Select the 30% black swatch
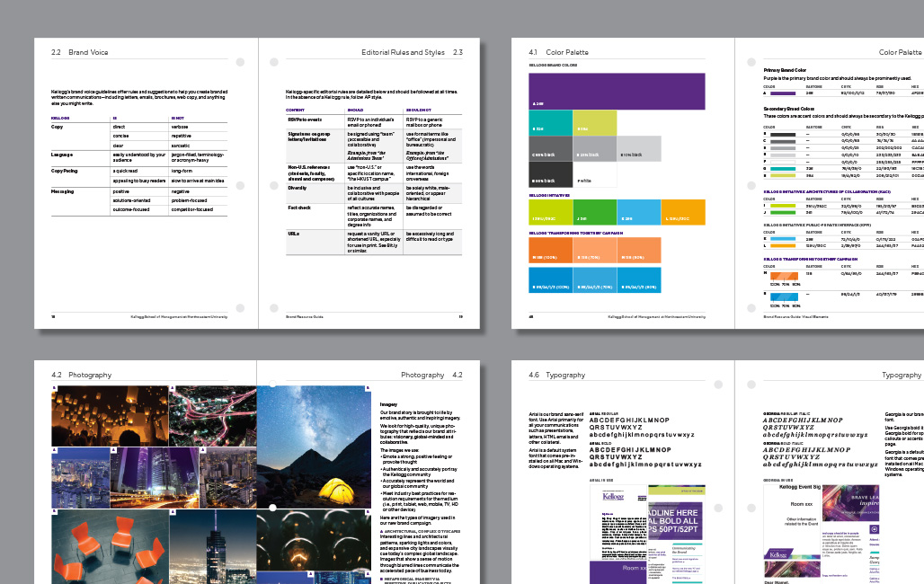 coord(595,148)
